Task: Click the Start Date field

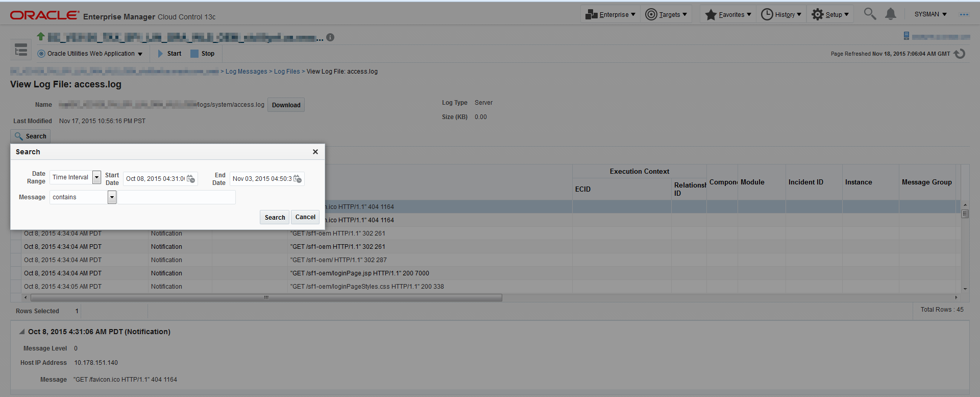Action: tap(155, 179)
